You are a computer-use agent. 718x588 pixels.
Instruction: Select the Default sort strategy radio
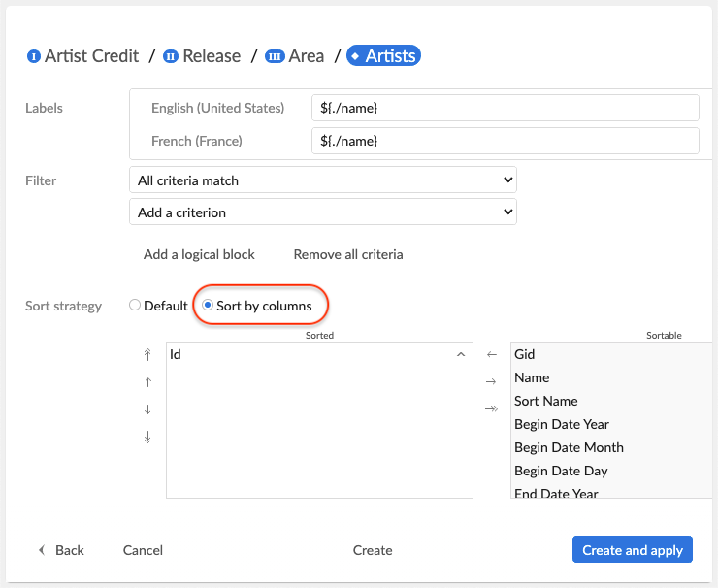[135, 306]
